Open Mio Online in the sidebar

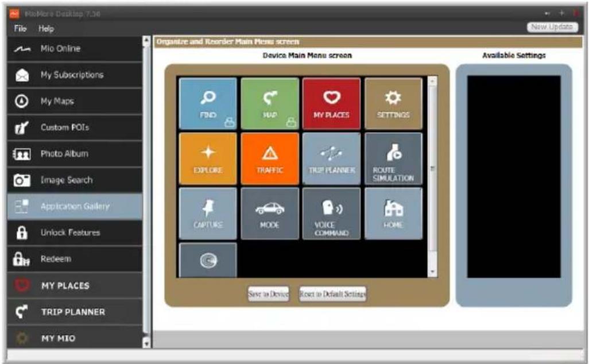75,48
